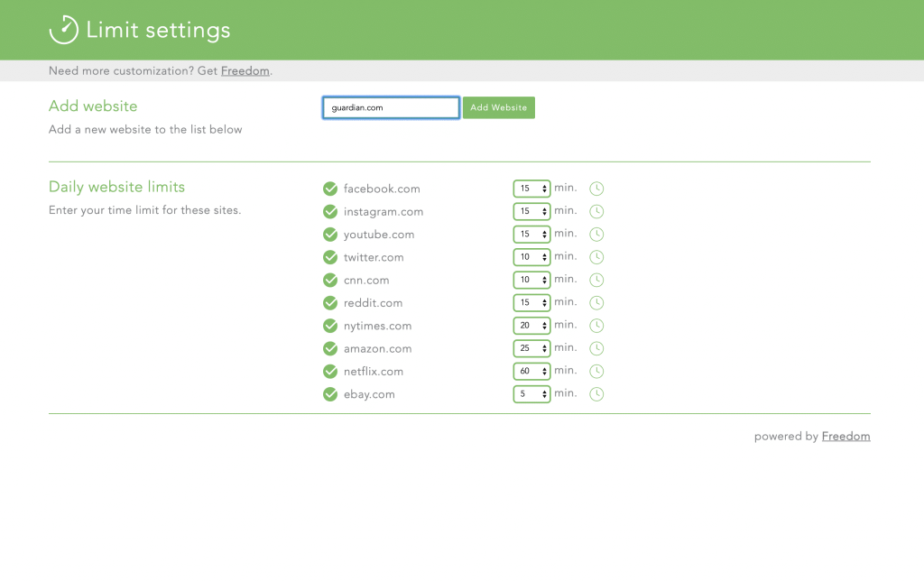924x581 pixels.
Task: Disable the limit toggle for amazon.com
Action: (x=330, y=348)
